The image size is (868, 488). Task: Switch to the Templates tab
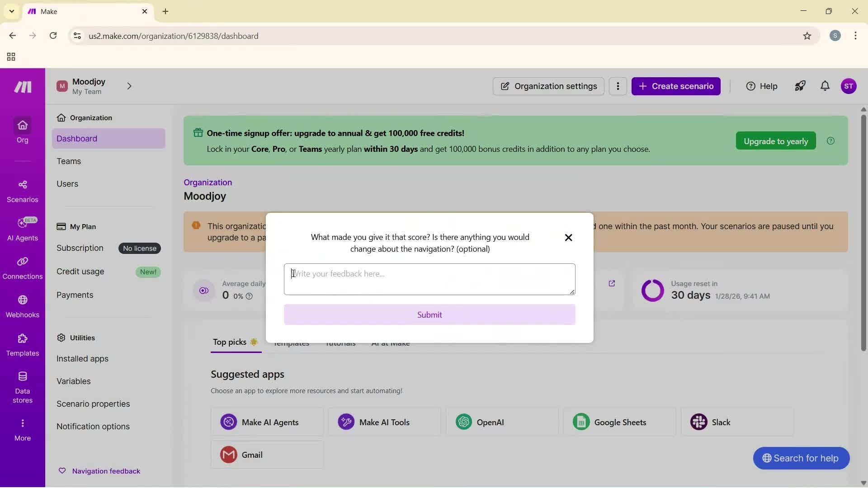(x=291, y=343)
